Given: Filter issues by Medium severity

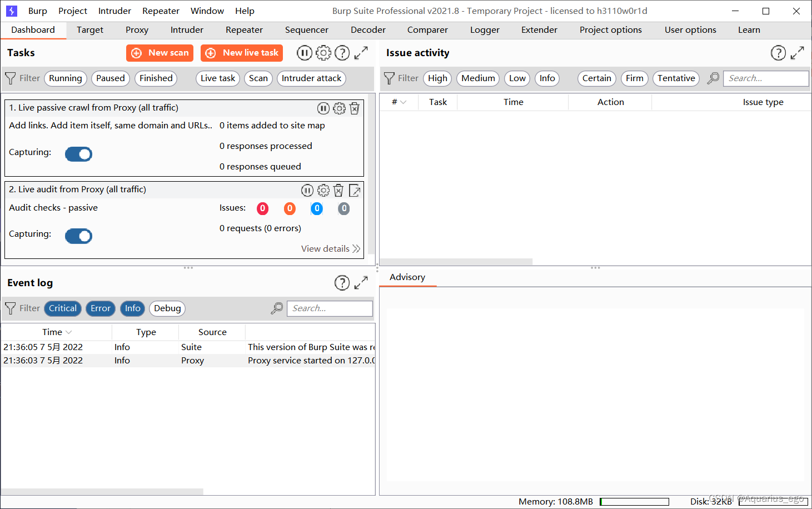Looking at the screenshot, I should click(478, 78).
